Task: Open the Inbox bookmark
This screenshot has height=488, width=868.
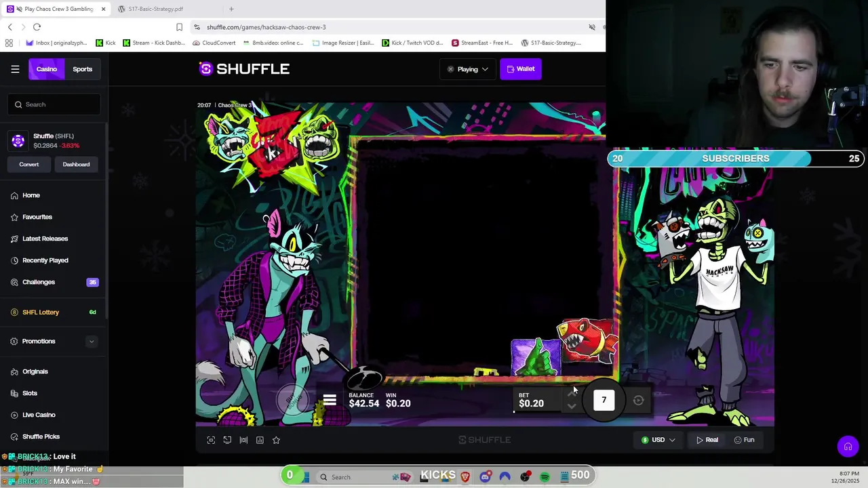Action: coord(56,43)
